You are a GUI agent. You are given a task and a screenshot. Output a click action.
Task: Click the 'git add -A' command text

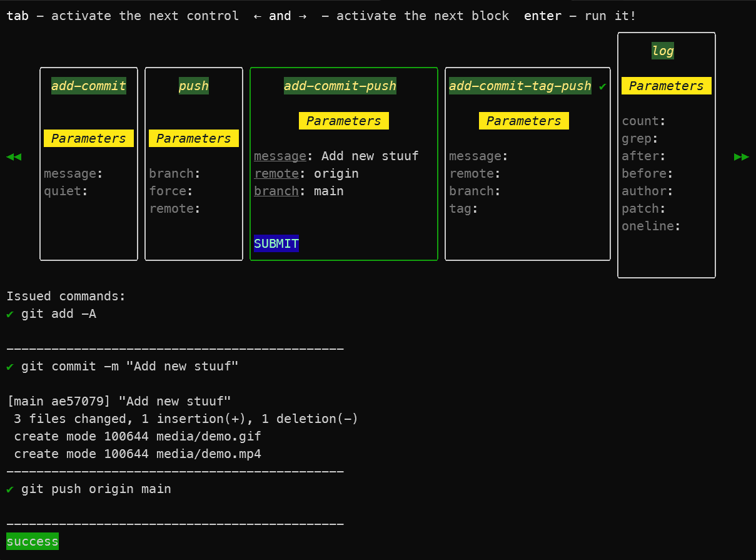[x=59, y=313]
